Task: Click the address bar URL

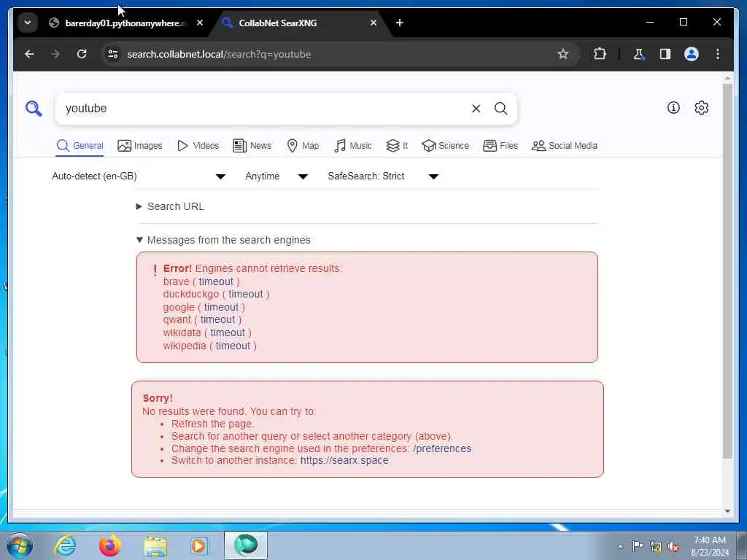Action: pyautogui.click(x=219, y=54)
